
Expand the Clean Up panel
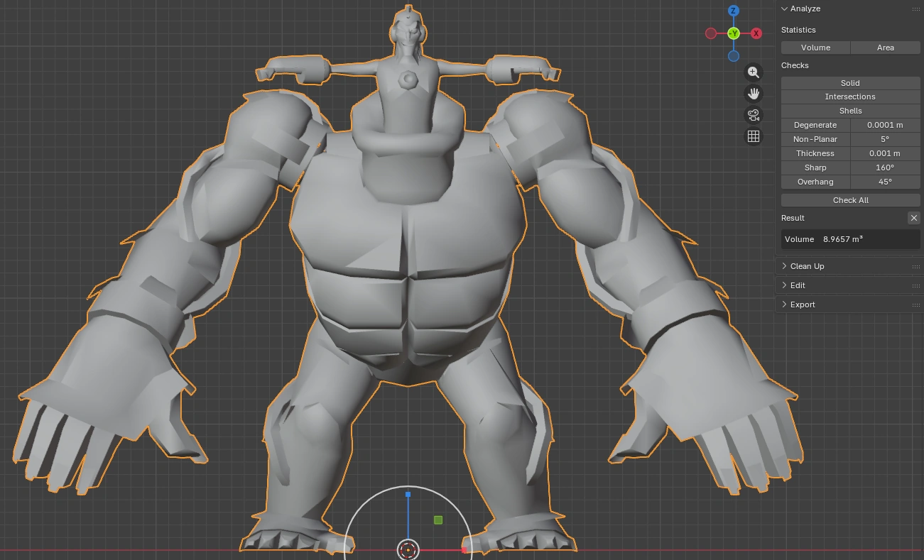pos(784,266)
